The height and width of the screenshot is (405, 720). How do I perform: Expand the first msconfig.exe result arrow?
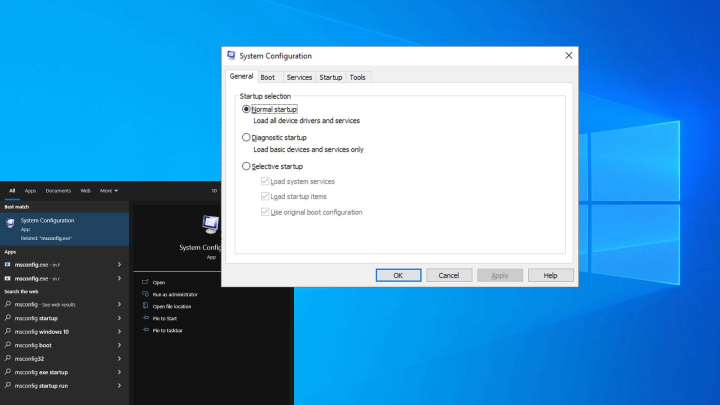click(x=119, y=264)
